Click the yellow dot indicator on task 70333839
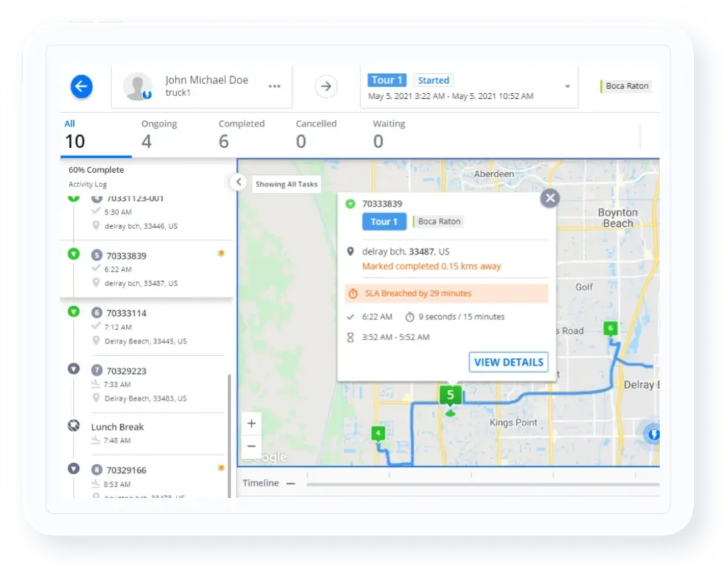The height and width of the screenshot is (572, 728). click(x=221, y=253)
